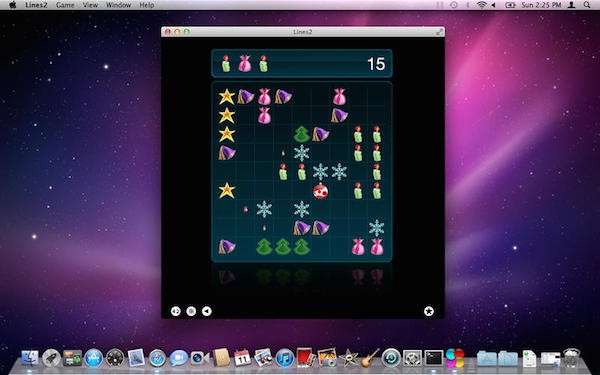The image size is (600, 375).
Task: Select the red ornament ball on the board
Action: tap(320, 191)
